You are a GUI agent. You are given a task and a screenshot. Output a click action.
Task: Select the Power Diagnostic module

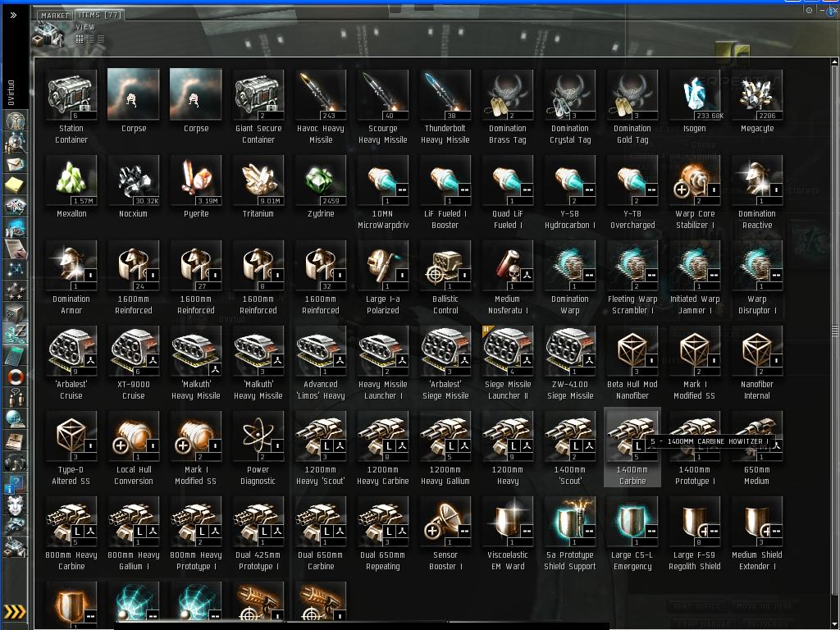point(258,449)
